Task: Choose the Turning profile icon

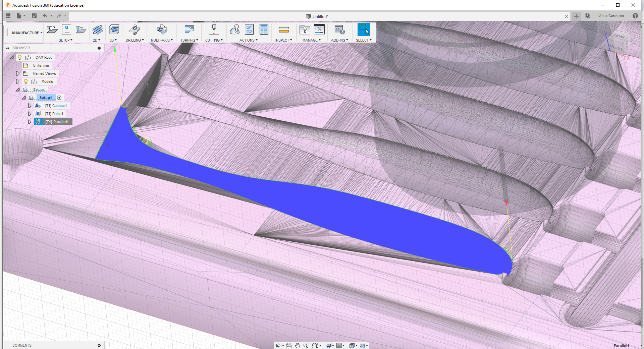Action: tap(189, 30)
